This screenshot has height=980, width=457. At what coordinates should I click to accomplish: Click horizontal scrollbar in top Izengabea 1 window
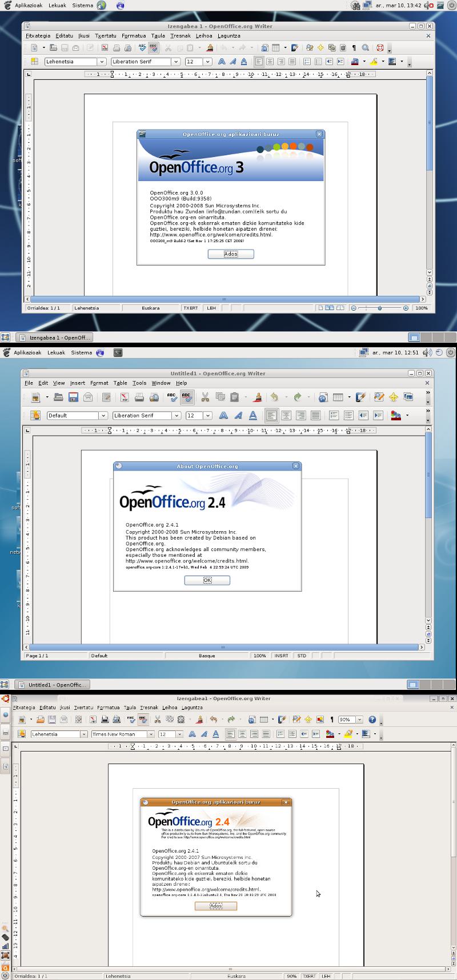(x=224, y=299)
